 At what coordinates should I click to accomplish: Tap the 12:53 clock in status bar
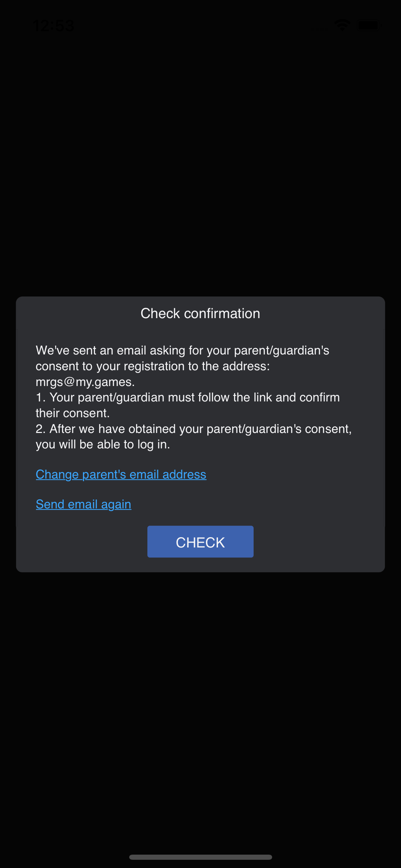pyautogui.click(x=53, y=26)
